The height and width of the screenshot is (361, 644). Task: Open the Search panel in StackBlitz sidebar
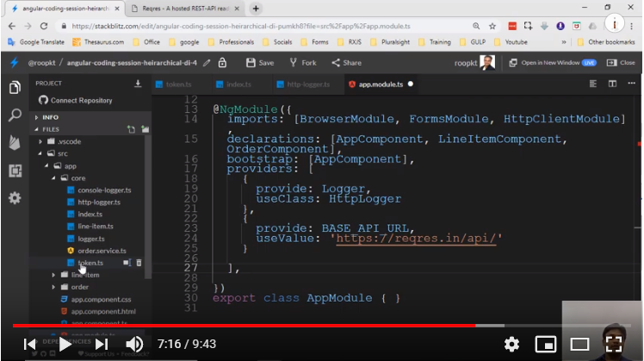(x=15, y=115)
